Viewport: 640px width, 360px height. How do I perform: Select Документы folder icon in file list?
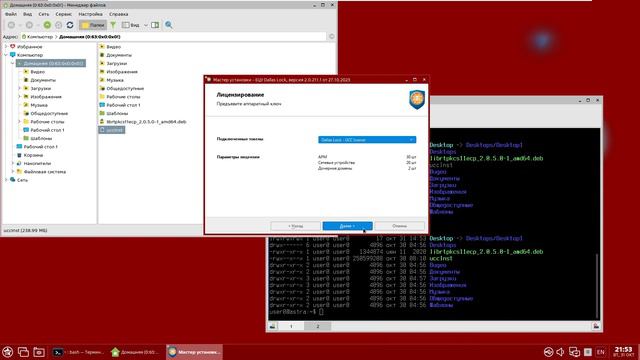pos(102,55)
